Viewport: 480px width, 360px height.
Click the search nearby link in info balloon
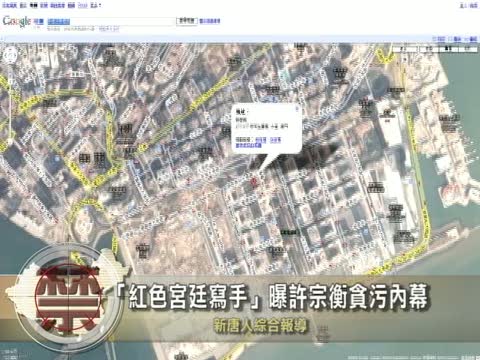tap(248, 145)
